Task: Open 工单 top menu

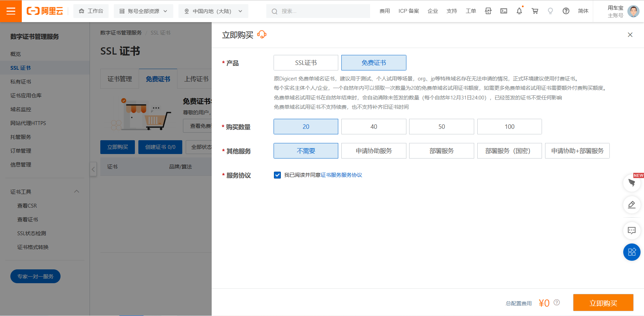Action: pyautogui.click(x=471, y=11)
